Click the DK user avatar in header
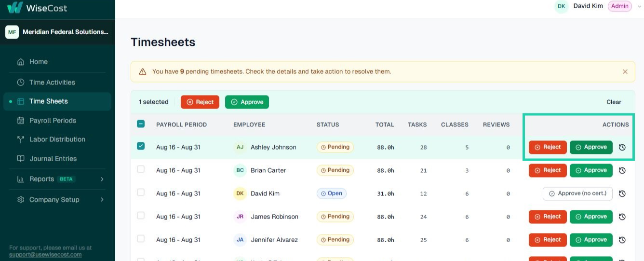The width and height of the screenshot is (644, 261). click(562, 6)
